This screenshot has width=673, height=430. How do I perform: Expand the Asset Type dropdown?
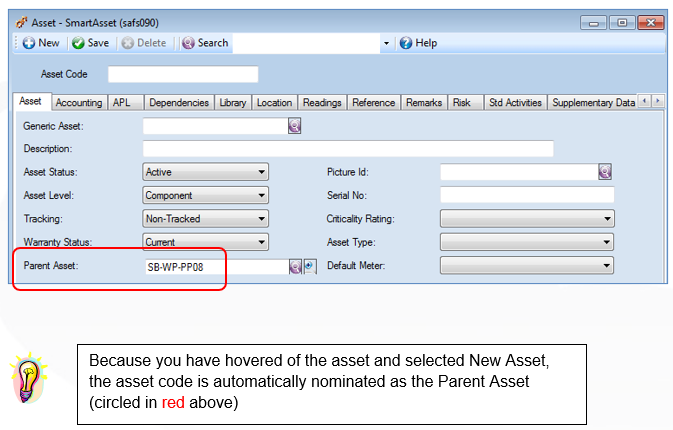[x=527, y=242]
